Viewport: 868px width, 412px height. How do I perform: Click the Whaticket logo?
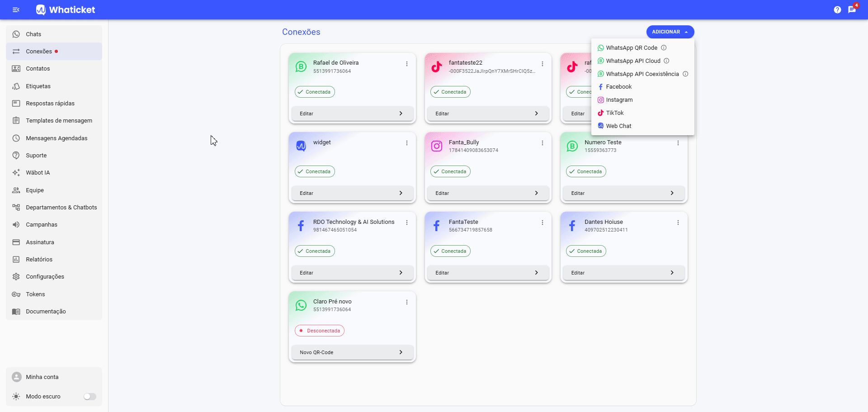[x=66, y=9]
